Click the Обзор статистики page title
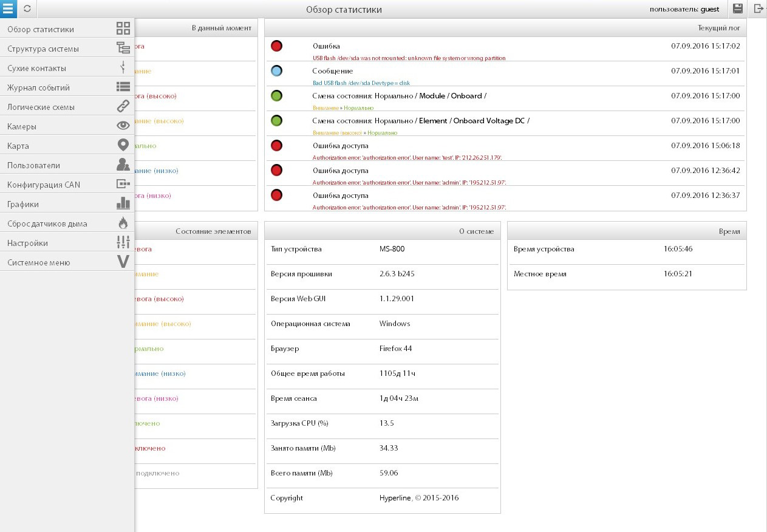The width and height of the screenshot is (767, 532). tap(344, 10)
